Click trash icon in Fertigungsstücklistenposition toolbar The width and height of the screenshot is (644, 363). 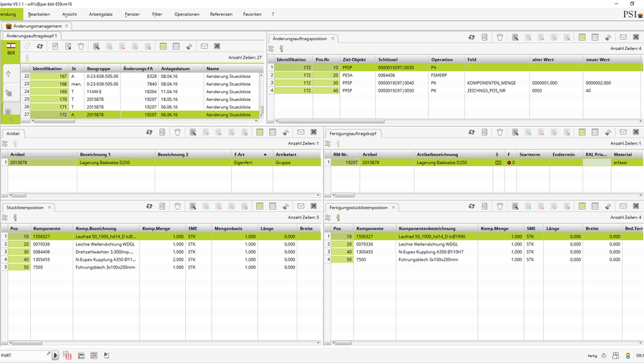pos(500,206)
